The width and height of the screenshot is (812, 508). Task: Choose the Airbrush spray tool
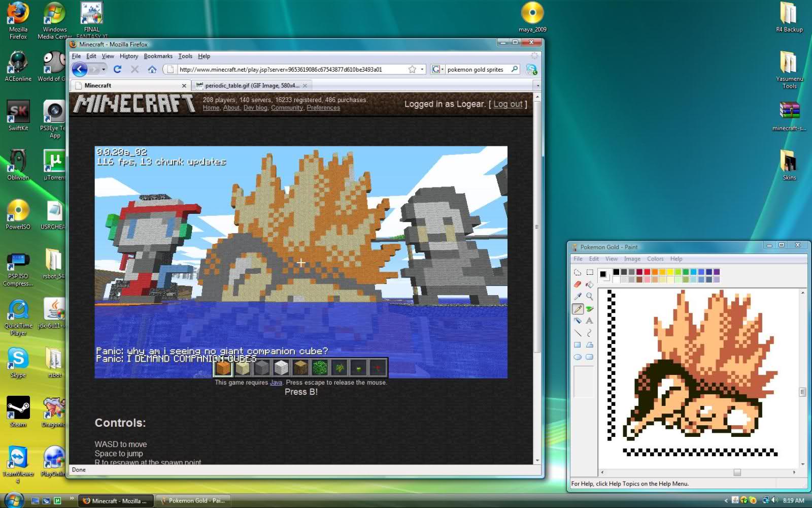578,321
